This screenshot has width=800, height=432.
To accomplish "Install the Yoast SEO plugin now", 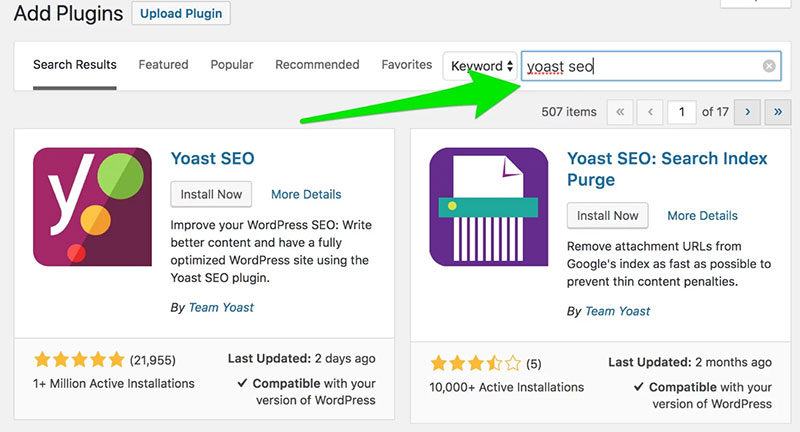I will point(211,194).
